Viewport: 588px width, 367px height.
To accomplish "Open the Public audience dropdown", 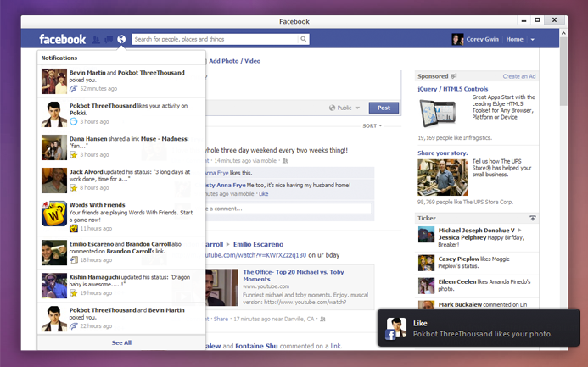I will tap(344, 108).
